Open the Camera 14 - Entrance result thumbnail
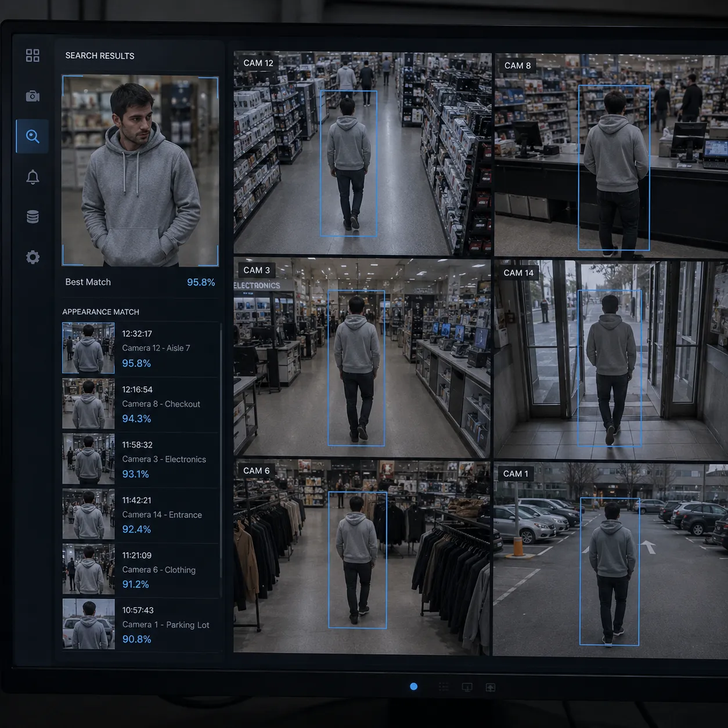This screenshot has height=728, width=728. click(88, 514)
